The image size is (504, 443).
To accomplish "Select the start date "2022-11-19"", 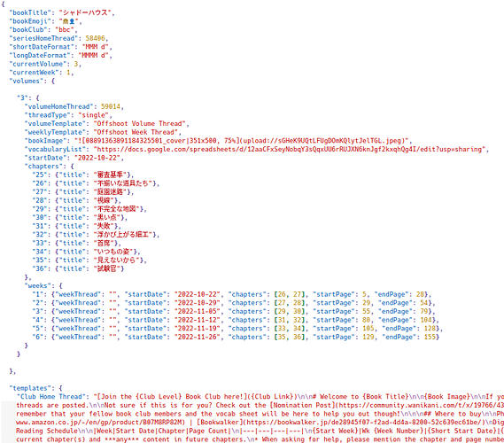I will pyautogui.click(x=197, y=328).
